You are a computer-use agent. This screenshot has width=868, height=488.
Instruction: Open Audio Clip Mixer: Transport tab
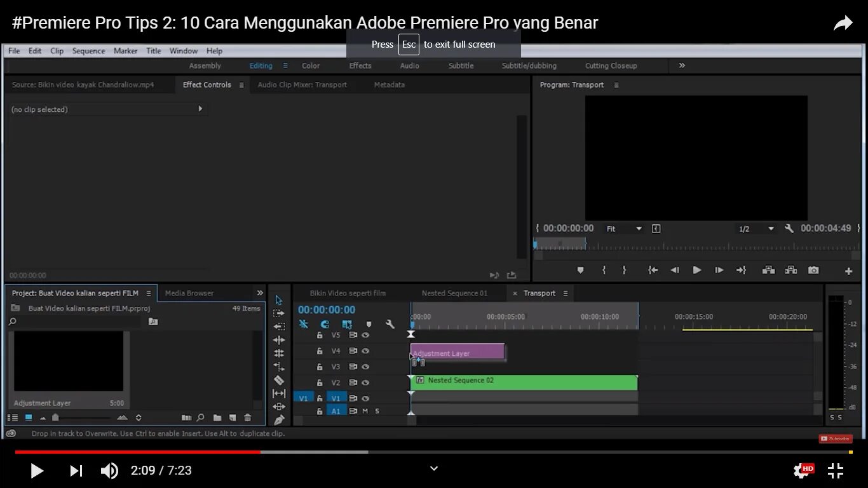302,85
